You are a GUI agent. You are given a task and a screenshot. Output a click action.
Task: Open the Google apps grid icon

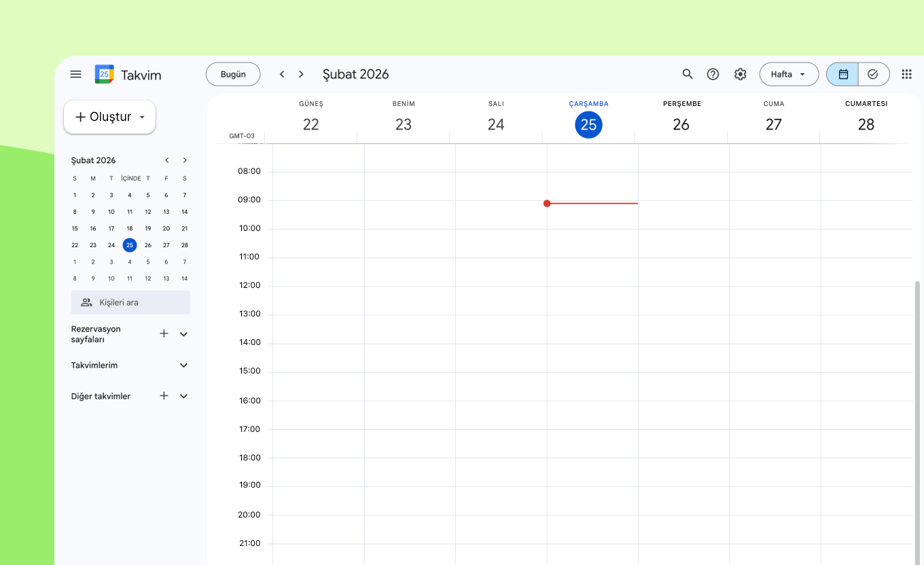(906, 75)
